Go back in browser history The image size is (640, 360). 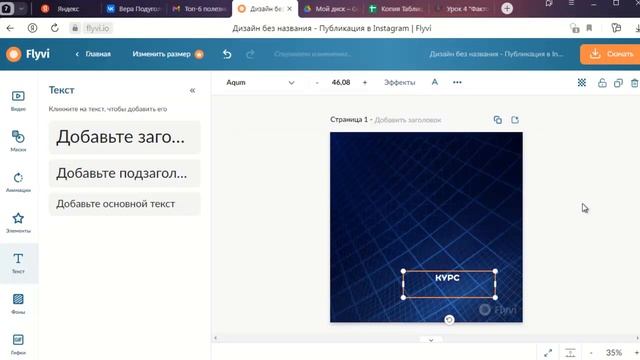point(10,28)
